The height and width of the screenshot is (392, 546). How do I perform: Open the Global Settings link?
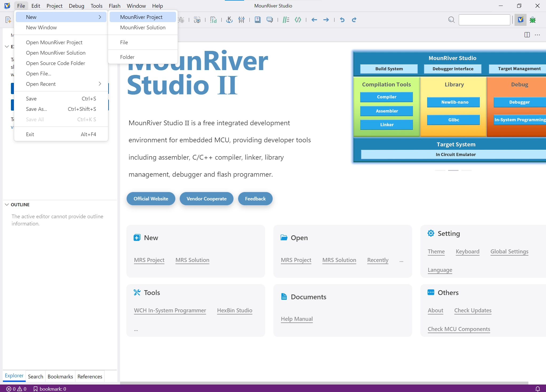point(509,251)
